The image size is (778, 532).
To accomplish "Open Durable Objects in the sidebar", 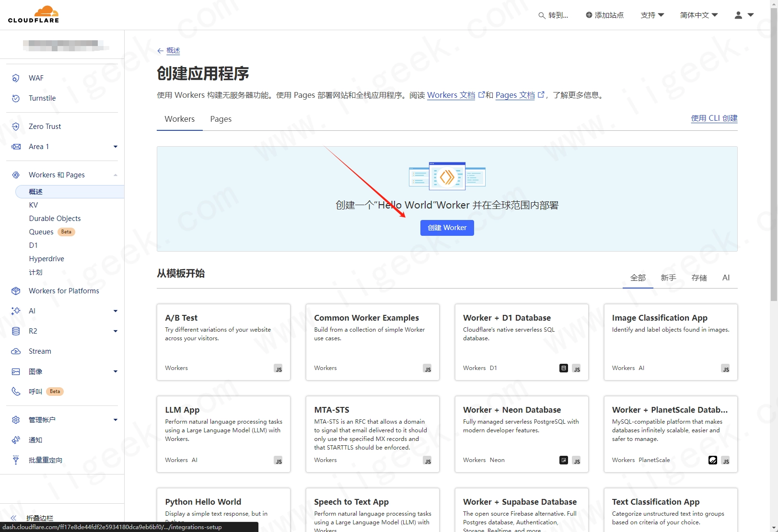I will (x=55, y=219).
